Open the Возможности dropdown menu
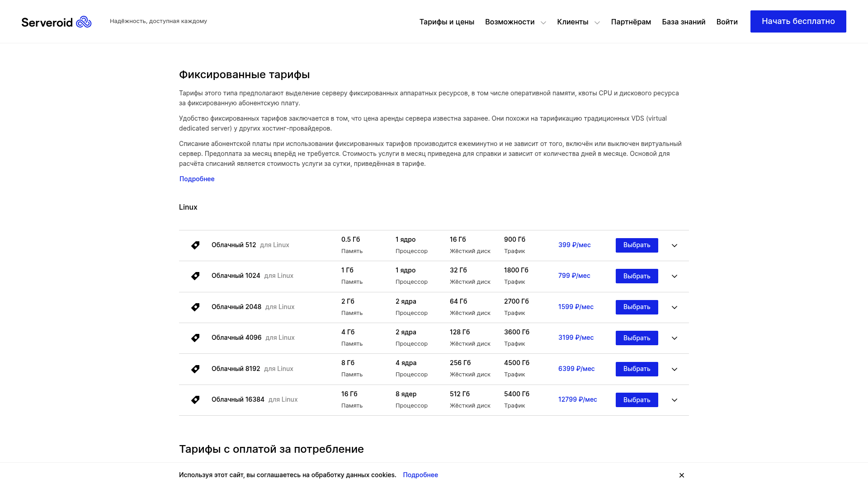Screen dimensions: 868x488 pos(515,22)
